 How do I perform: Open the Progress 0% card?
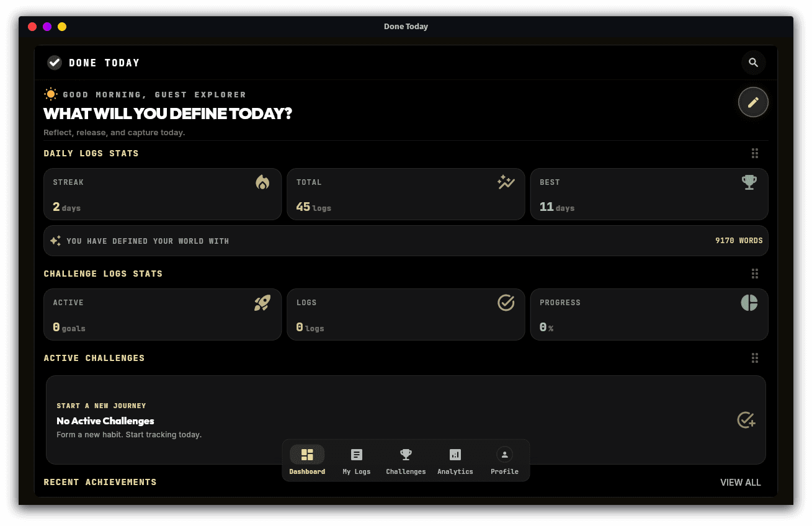(649, 314)
